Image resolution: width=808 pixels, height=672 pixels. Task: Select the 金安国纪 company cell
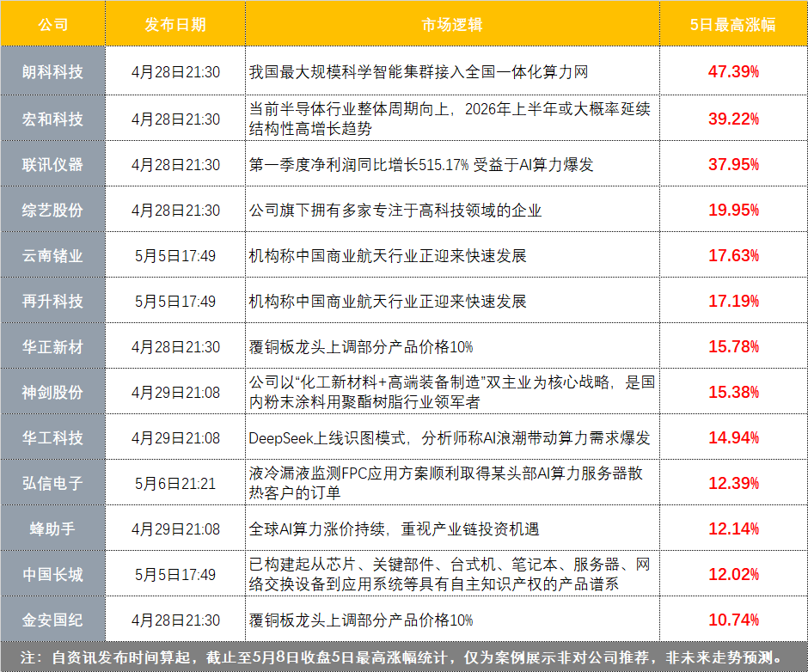click(52, 620)
